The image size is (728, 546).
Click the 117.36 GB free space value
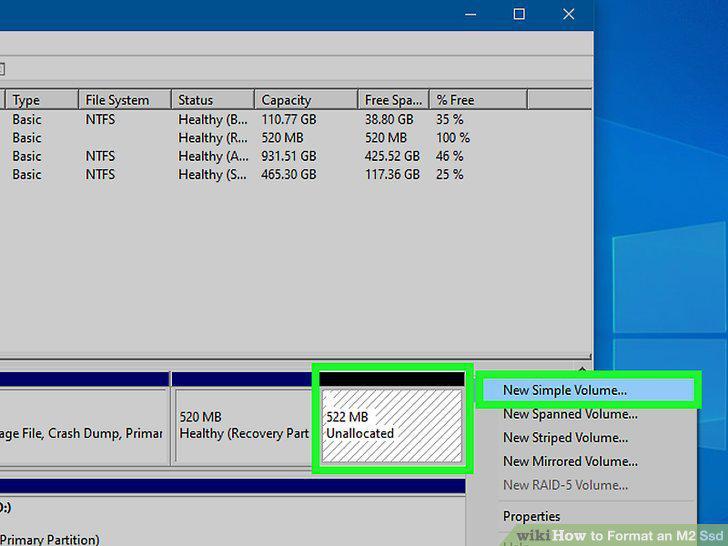[x=392, y=174]
